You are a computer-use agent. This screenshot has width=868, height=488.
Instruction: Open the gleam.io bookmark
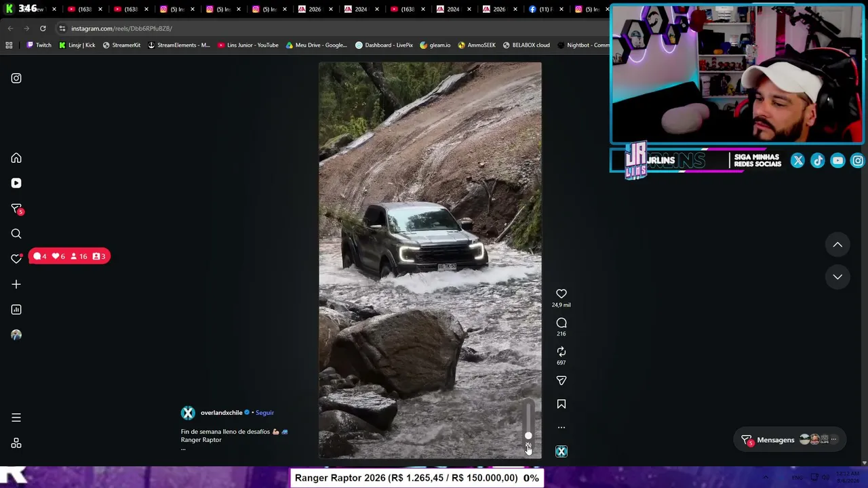[x=435, y=45]
